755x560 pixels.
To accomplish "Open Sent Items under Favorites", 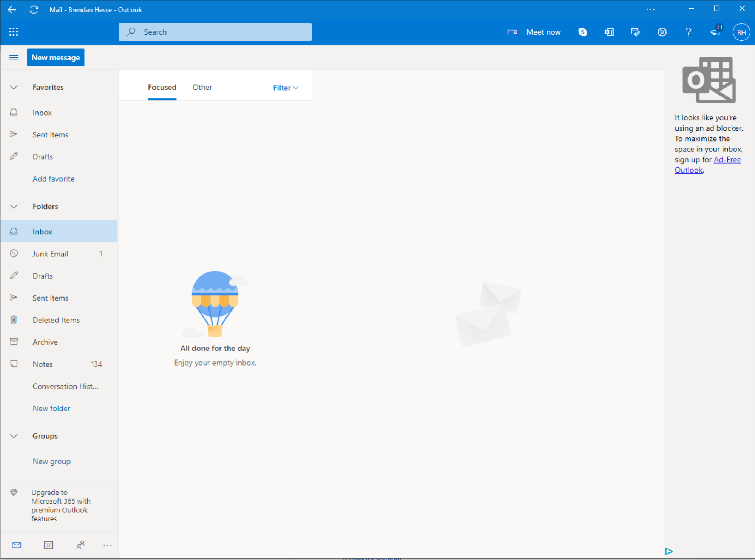I will (59, 134).
